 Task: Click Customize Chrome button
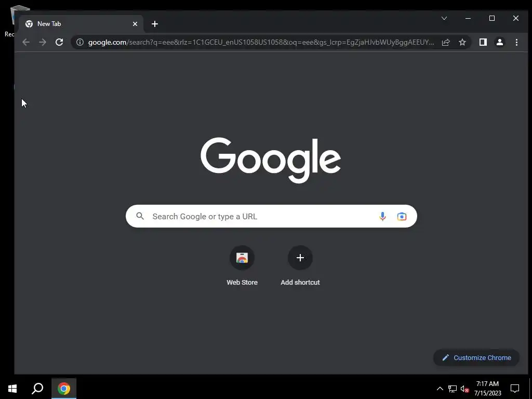click(476, 357)
